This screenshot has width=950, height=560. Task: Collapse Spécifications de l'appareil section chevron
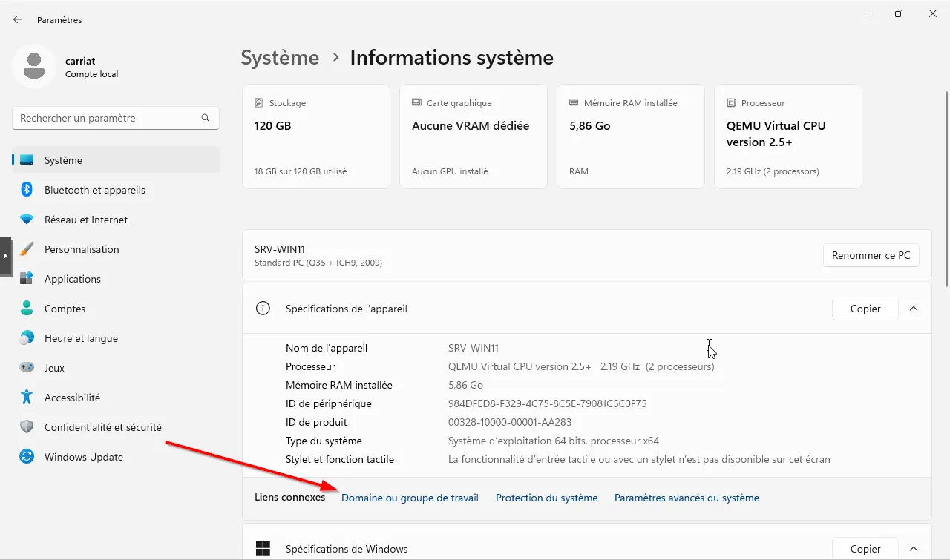914,309
